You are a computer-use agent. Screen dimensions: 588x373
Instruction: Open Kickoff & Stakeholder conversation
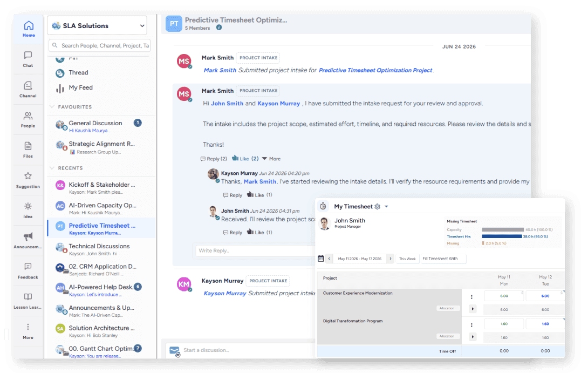(x=101, y=188)
